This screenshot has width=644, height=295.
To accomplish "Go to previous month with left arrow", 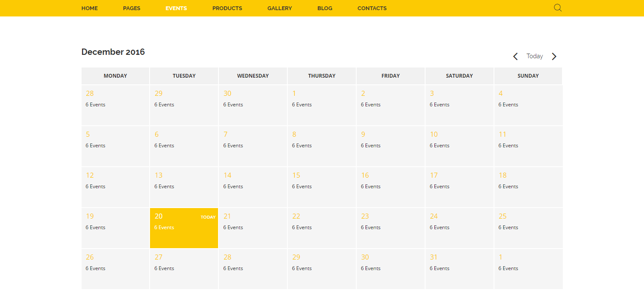I will pyautogui.click(x=515, y=57).
